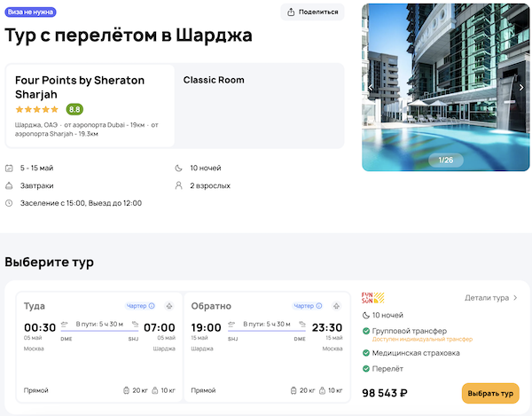Open Four Points by Sheraton Sharjah hotel card

[x=90, y=105]
